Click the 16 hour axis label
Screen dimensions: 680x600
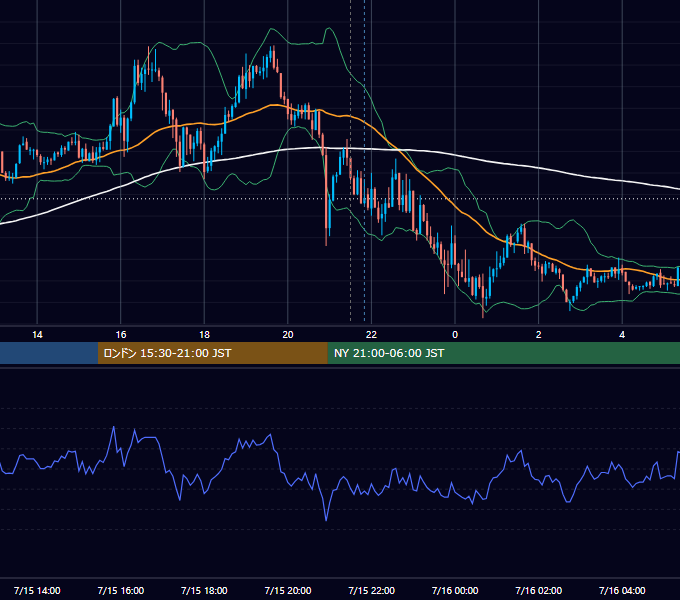point(121,335)
